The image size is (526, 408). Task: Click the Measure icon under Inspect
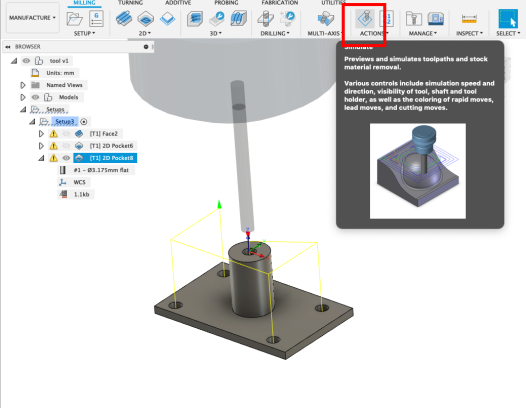[x=469, y=19]
